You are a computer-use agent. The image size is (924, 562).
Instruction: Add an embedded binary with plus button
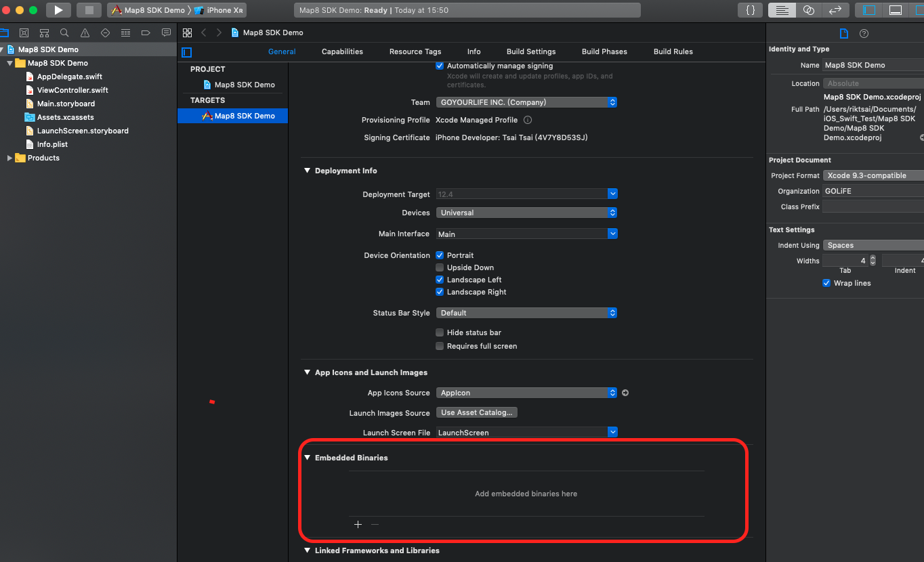tap(358, 525)
